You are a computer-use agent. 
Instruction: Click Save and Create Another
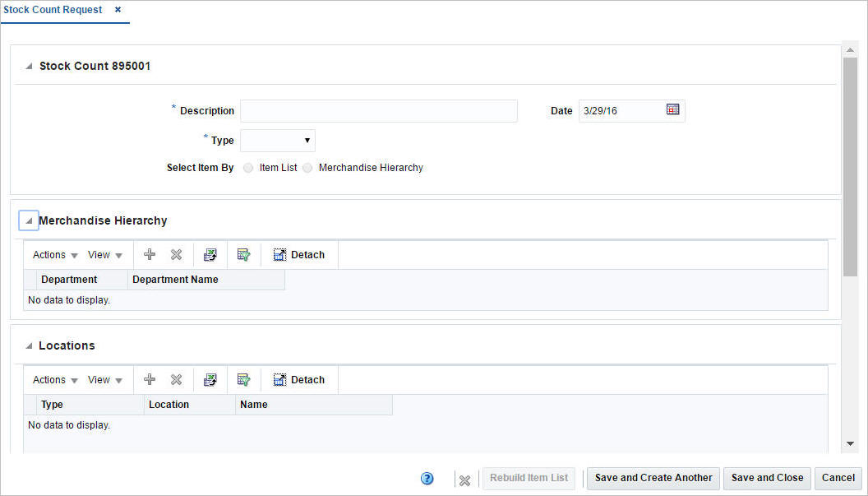(653, 478)
